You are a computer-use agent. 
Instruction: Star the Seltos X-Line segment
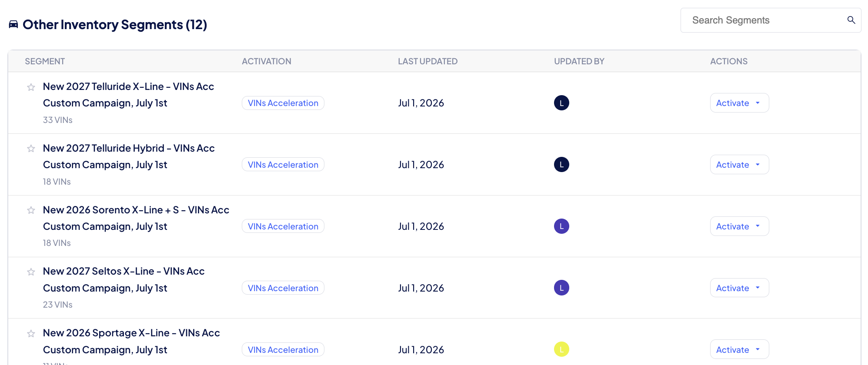tap(31, 272)
